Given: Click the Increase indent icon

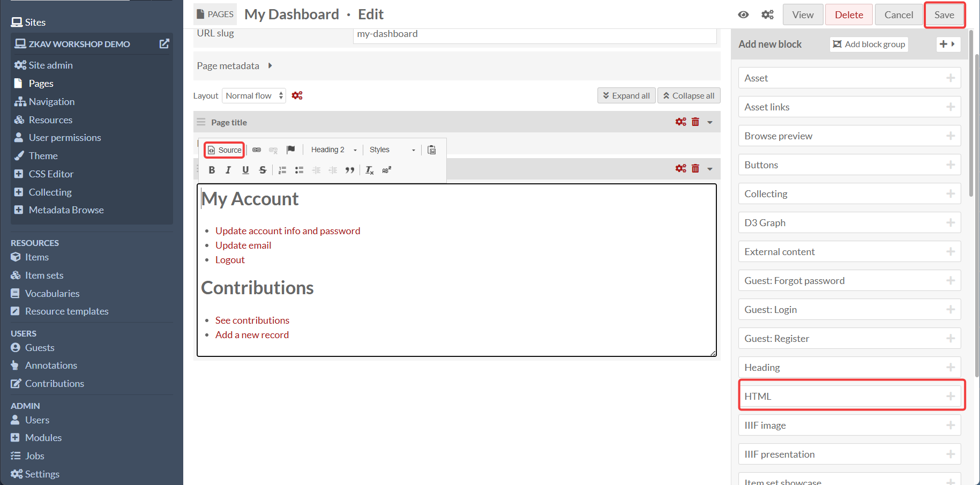Looking at the screenshot, I should coord(333,170).
